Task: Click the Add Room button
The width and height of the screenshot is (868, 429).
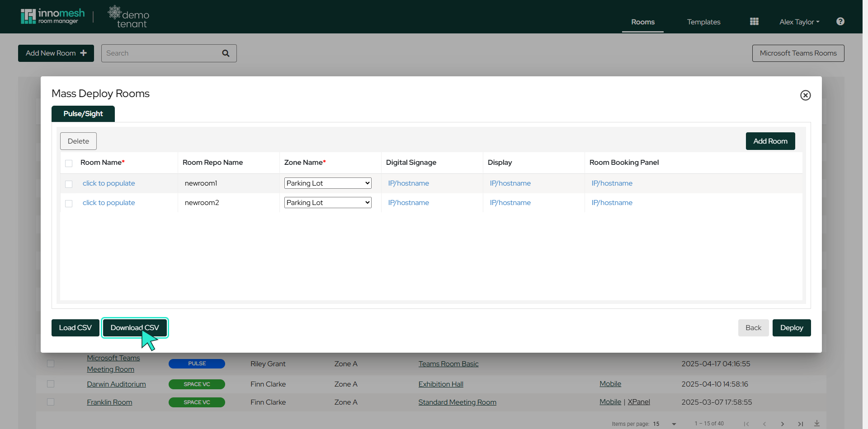Action: [770, 141]
